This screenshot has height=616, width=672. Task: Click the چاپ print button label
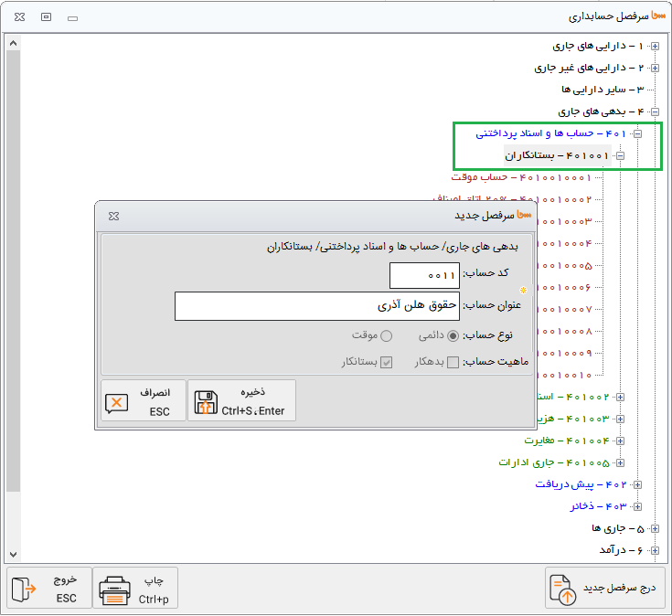[154, 581]
